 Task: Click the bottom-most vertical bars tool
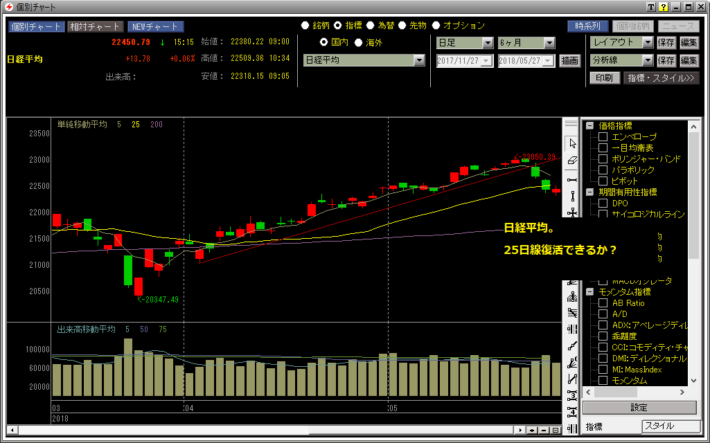pos(572,428)
